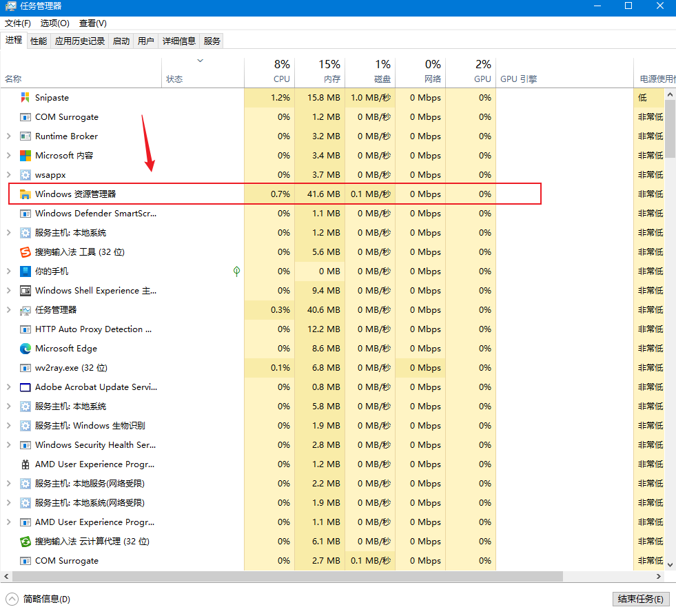Click the 名称 column header
This screenshot has height=616, width=676.
[81, 72]
